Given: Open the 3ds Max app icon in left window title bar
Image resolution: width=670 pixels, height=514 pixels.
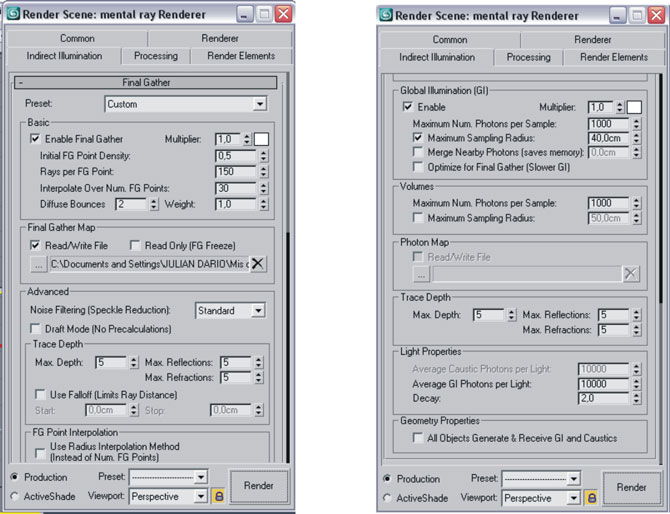Looking at the screenshot, I should click(x=13, y=13).
